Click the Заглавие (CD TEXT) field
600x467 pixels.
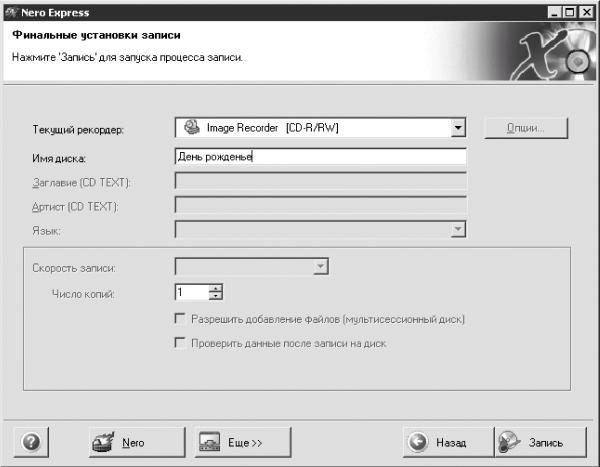(x=320, y=181)
